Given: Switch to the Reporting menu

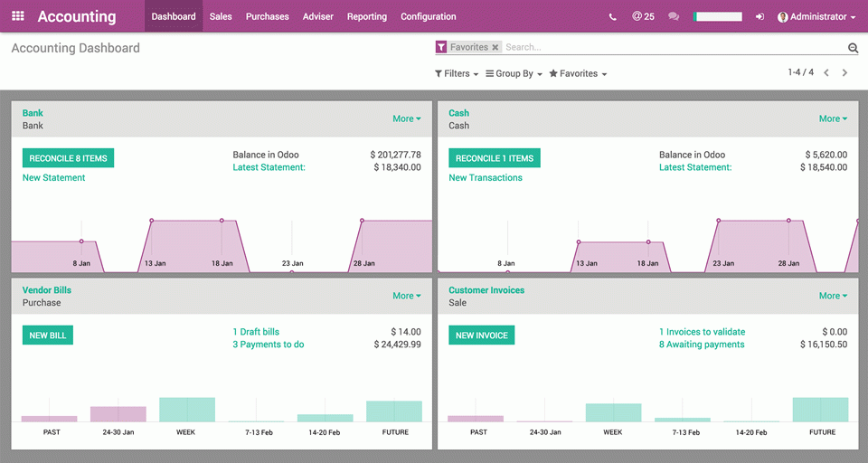Looking at the screenshot, I should [366, 16].
